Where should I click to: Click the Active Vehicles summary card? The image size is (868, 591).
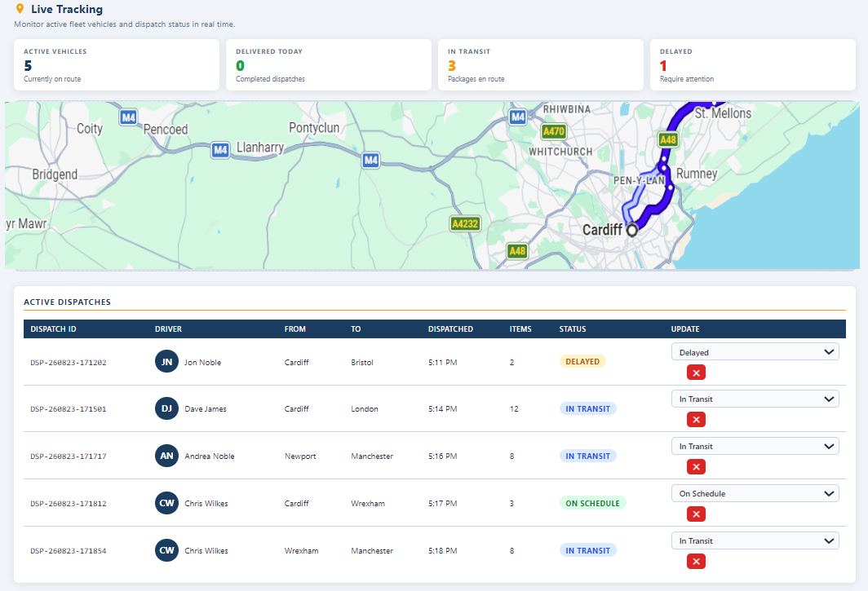pyautogui.click(x=116, y=64)
